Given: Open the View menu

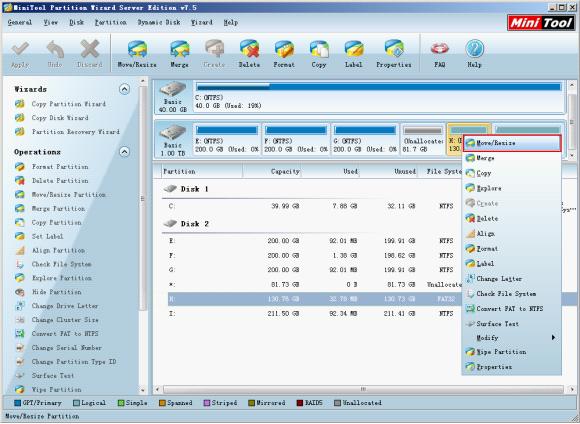Looking at the screenshot, I should 51,23.
